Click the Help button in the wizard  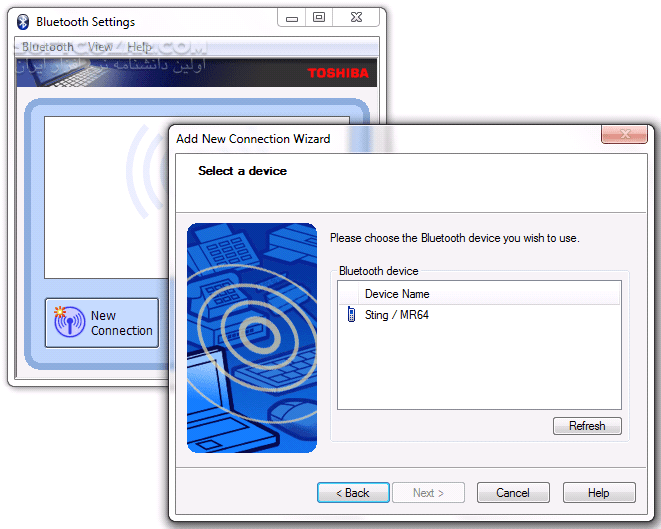(x=599, y=493)
